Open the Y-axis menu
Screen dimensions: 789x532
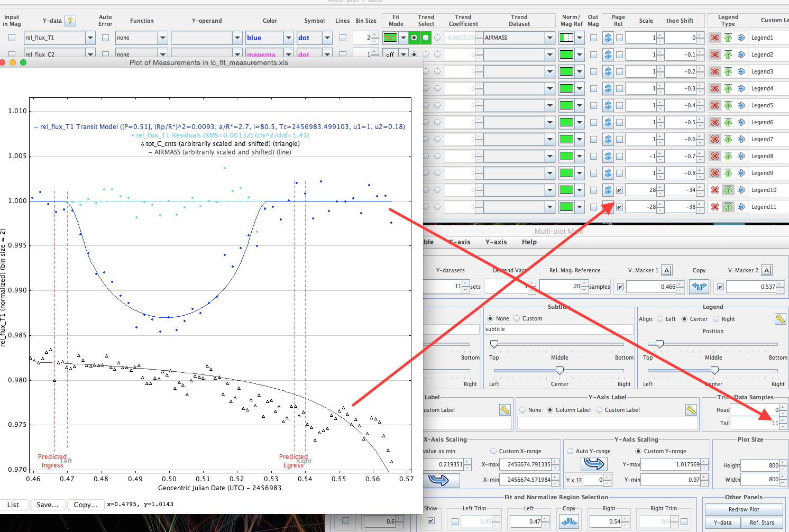tap(496, 242)
